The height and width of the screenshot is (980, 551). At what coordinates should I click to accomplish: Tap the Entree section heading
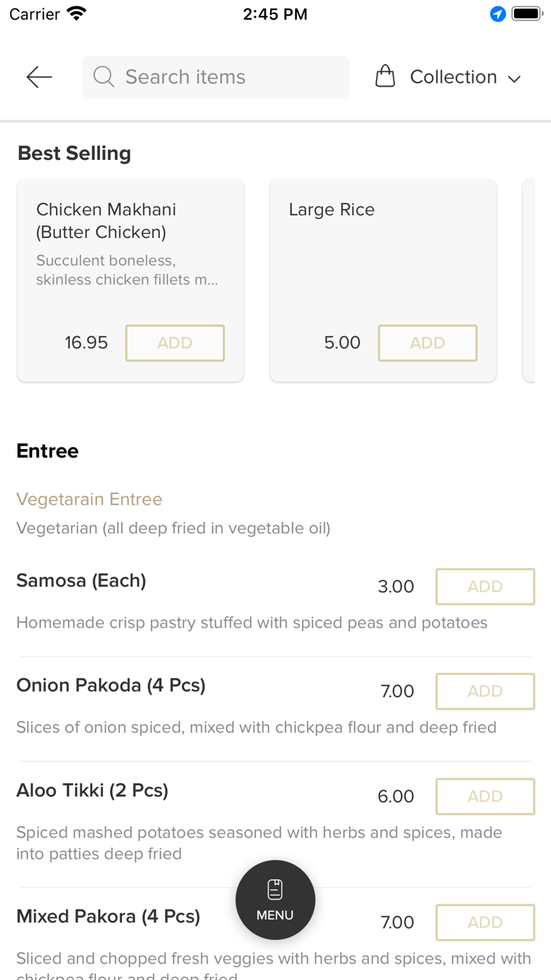click(x=47, y=451)
